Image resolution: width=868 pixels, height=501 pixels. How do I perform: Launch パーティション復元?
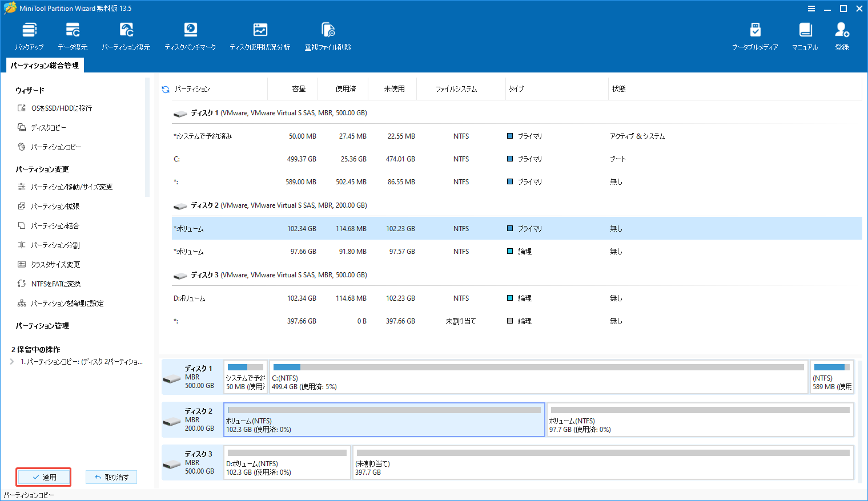[x=126, y=34]
